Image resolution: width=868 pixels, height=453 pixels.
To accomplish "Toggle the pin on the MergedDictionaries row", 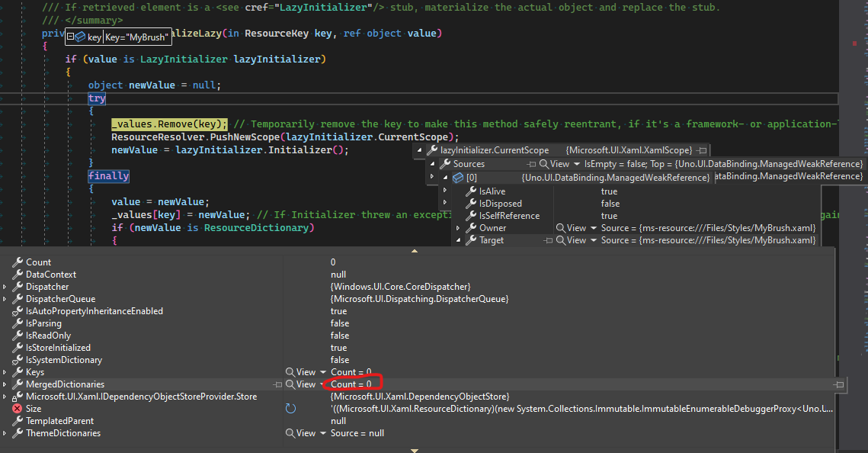I will coord(277,384).
